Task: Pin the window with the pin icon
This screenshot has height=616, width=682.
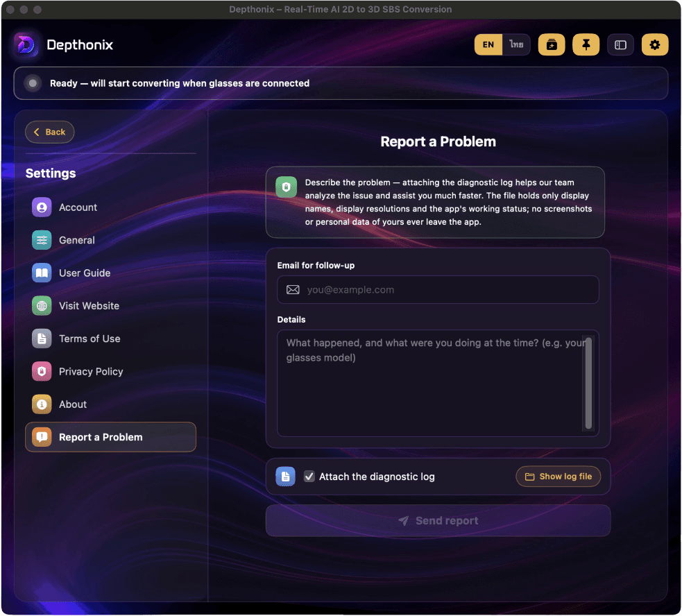Action: pyautogui.click(x=586, y=45)
